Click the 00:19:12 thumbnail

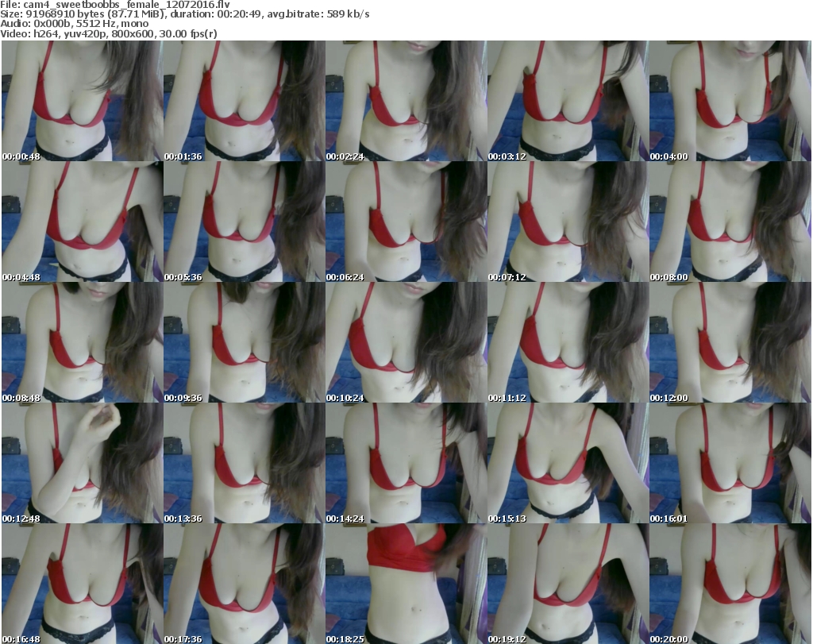[x=568, y=584]
